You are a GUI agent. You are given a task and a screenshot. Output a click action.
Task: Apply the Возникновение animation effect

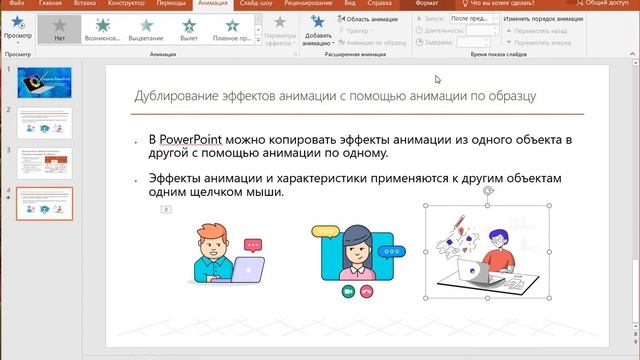(103, 29)
